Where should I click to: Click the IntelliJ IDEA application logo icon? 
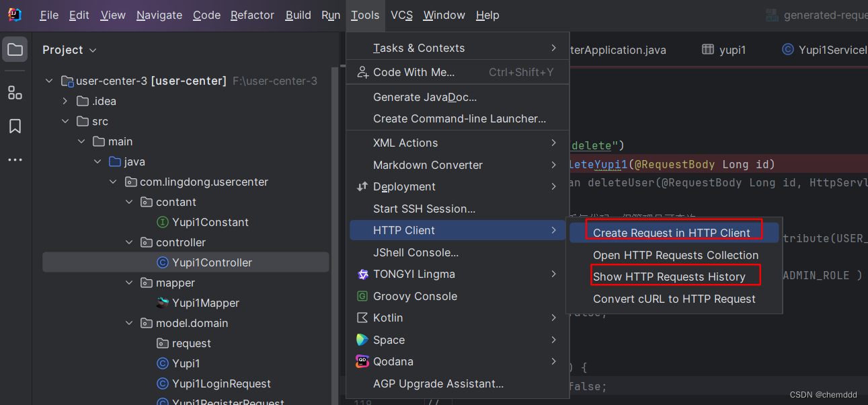13,14
